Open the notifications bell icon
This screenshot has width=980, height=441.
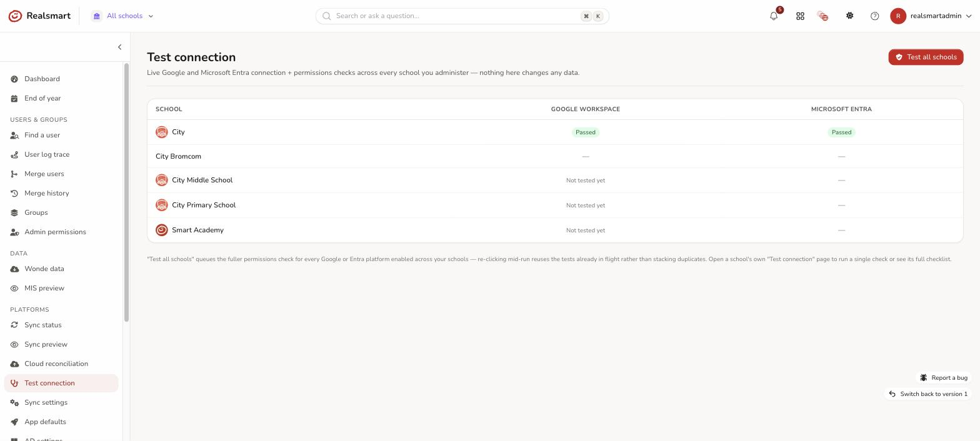coord(774,16)
